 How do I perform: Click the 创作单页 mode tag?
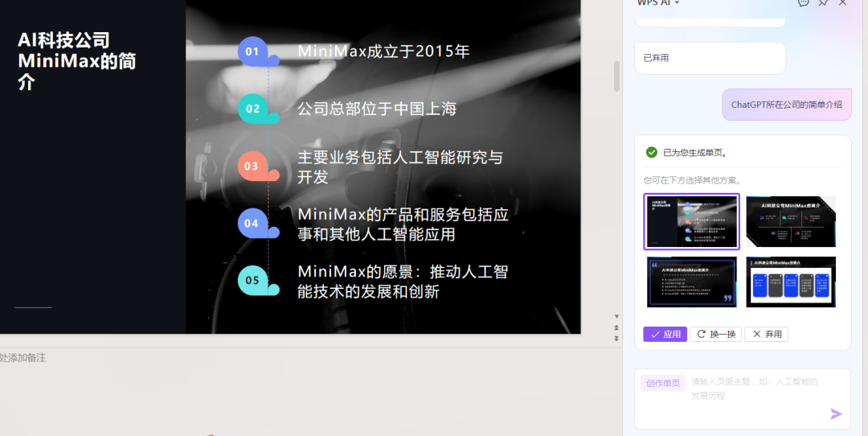664,384
